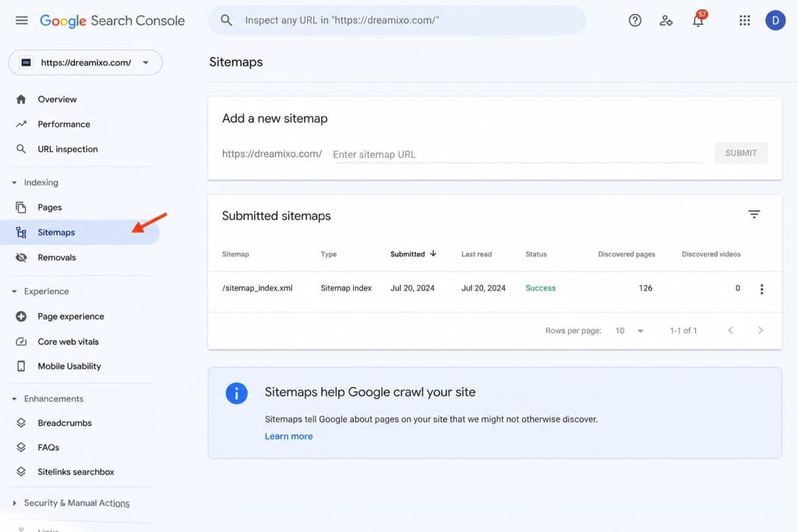This screenshot has width=798, height=532.
Task: Click the Success status text
Action: click(x=541, y=288)
